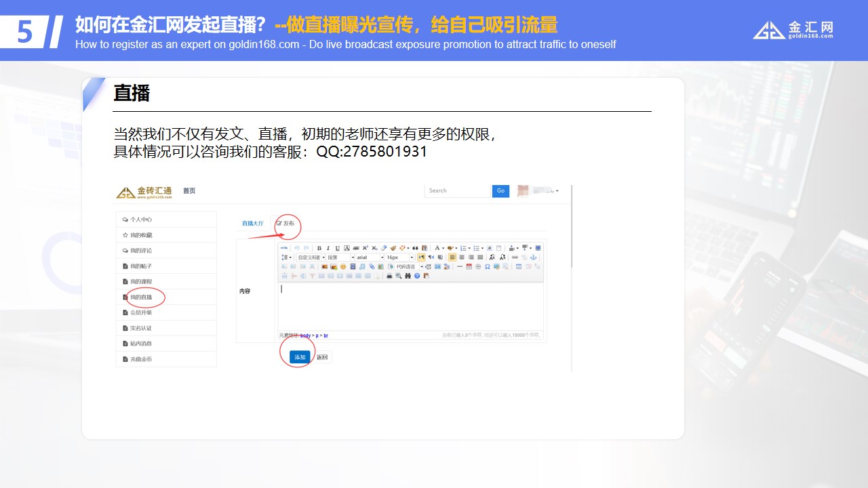
Task: Insert date with calendar icon
Action: pos(469,266)
